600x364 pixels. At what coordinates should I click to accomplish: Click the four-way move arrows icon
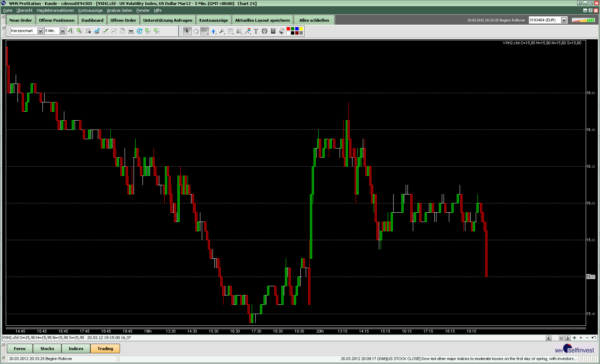click(x=574, y=338)
